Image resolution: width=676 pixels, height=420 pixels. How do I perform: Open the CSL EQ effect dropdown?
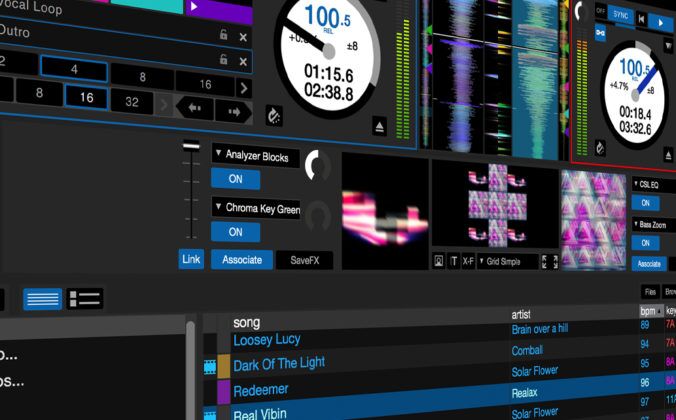(654, 185)
